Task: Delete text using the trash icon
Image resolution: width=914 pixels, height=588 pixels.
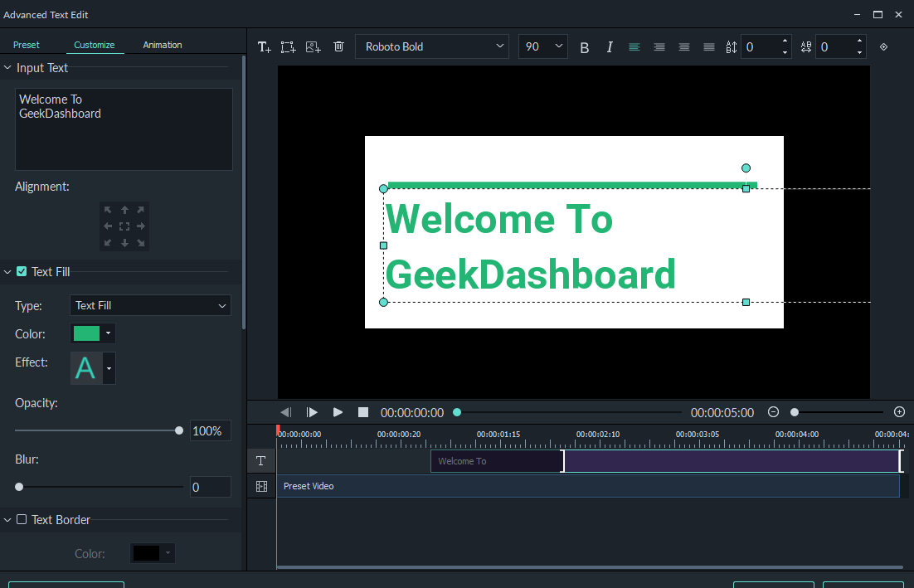Action: click(x=338, y=46)
